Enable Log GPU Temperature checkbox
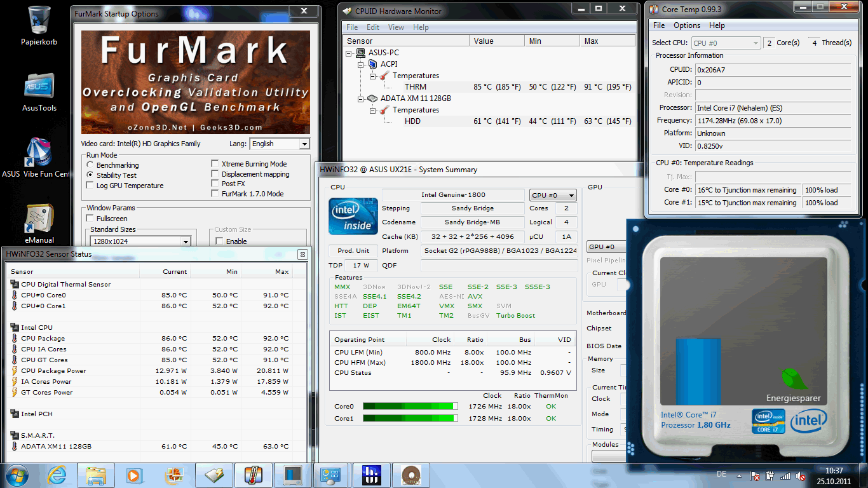 tap(90, 186)
